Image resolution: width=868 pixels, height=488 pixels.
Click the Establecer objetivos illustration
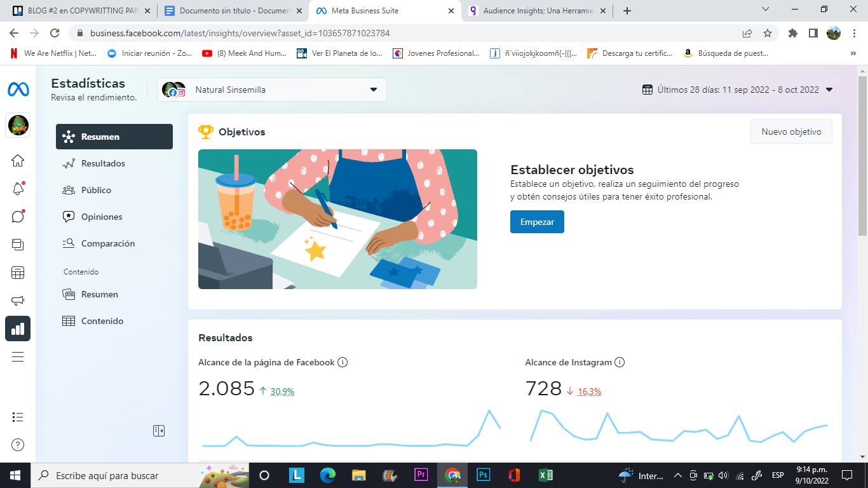(337, 219)
